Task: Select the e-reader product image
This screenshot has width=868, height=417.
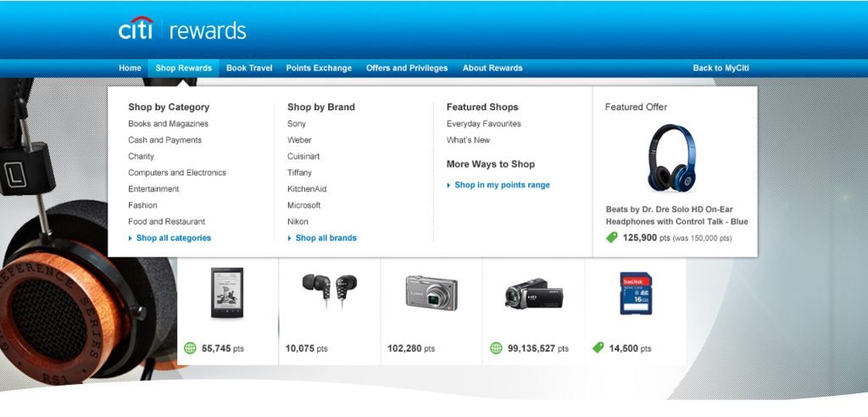Action: tap(226, 292)
